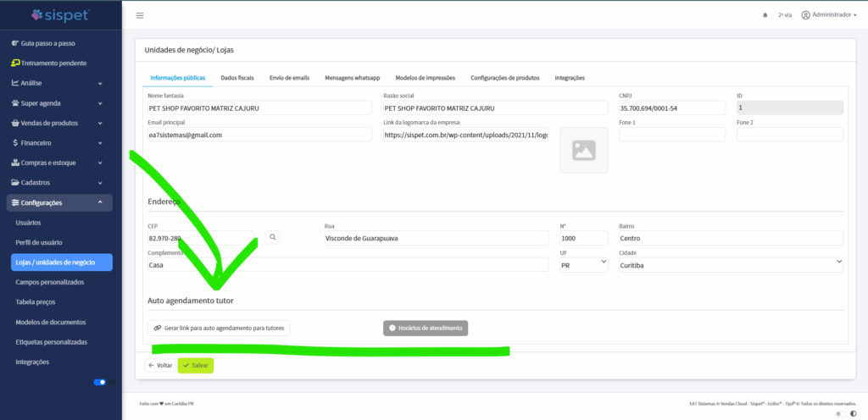This screenshot has height=420, width=868.
Task: Switch to the Dados fiscais tab
Action: point(236,78)
